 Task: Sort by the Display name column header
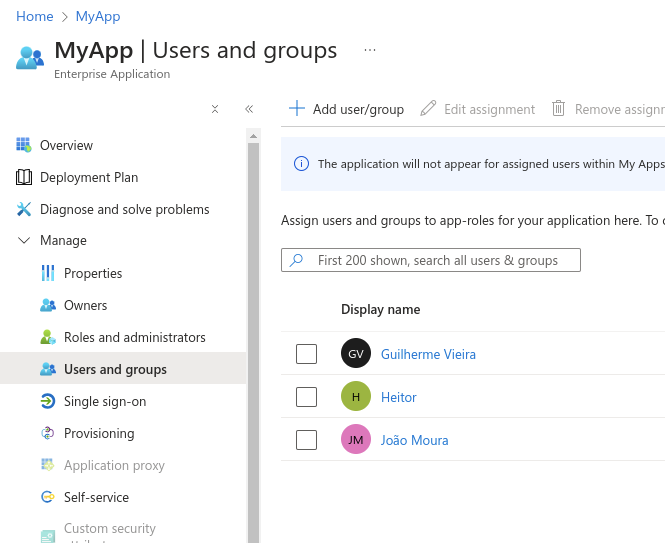point(380,309)
